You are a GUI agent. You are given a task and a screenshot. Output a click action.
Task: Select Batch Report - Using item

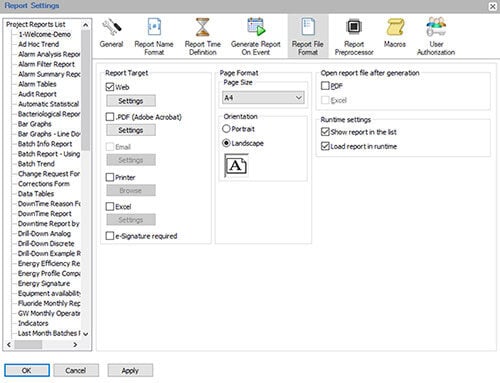pos(49,154)
